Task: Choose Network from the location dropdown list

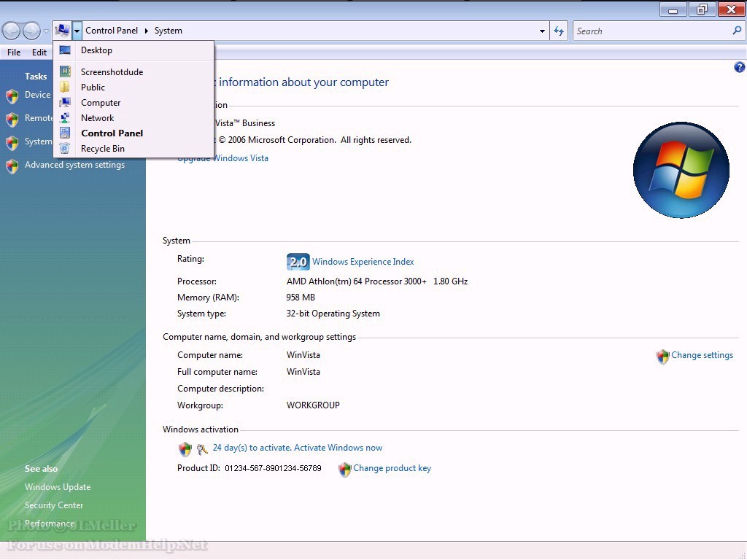Action: pyautogui.click(x=133, y=117)
